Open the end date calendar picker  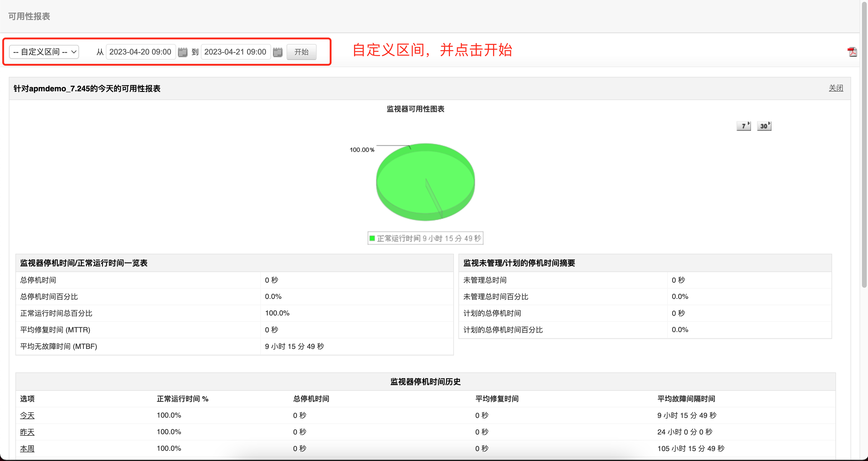tap(277, 52)
